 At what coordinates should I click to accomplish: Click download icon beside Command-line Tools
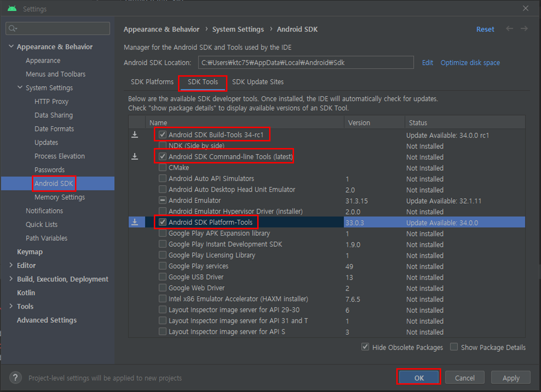(x=135, y=156)
